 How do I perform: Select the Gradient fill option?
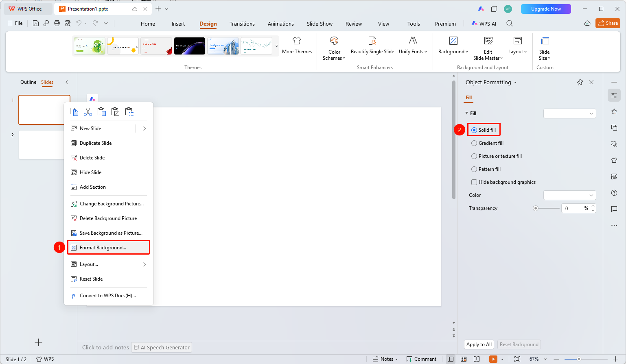tap(487, 143)
